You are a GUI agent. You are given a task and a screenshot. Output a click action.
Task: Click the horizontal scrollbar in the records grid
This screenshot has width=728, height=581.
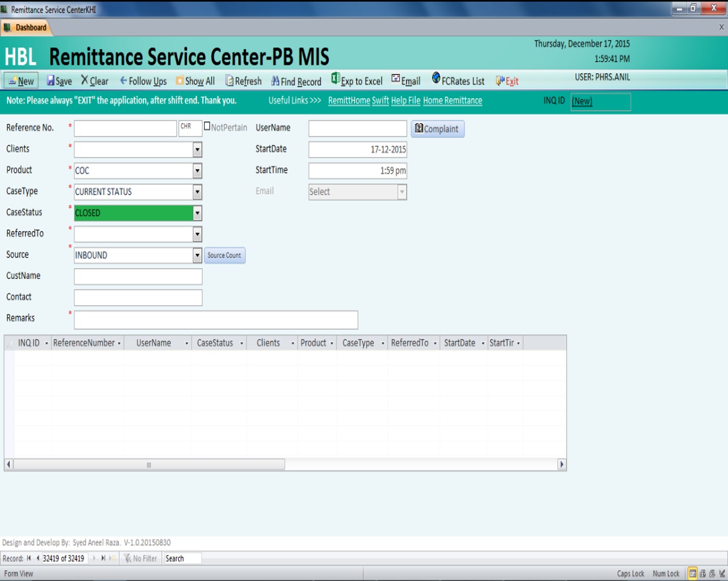point(149,465)
